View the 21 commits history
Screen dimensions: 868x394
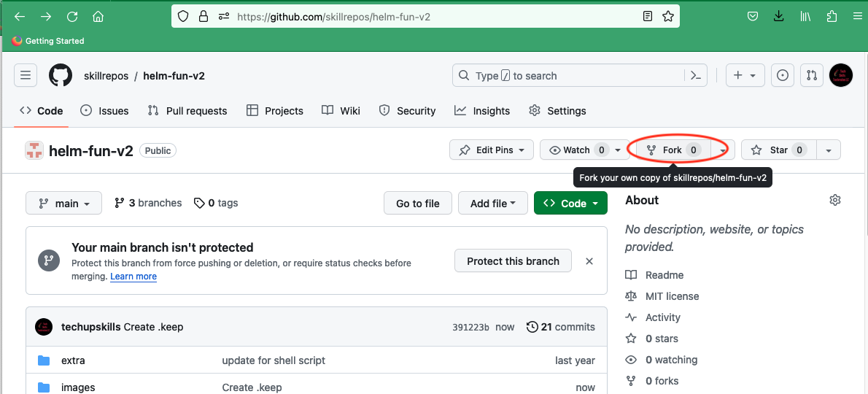point(561,327)
